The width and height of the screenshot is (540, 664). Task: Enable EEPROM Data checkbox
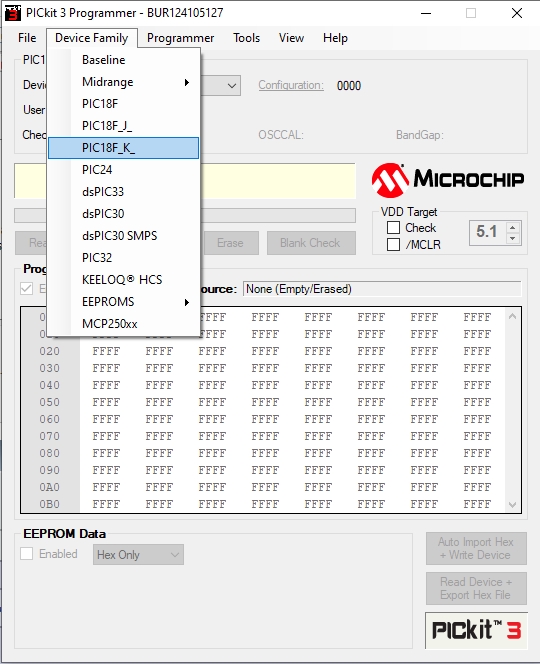point(27,553)
